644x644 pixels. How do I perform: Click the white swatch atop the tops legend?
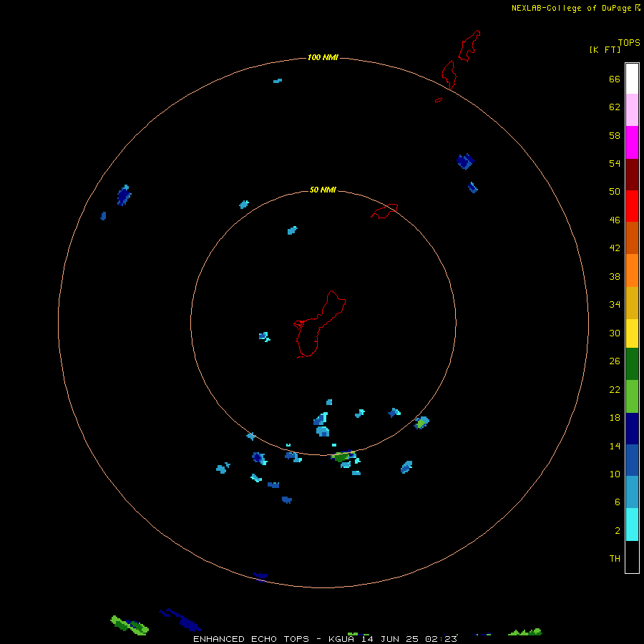click(x=632, y=79)
